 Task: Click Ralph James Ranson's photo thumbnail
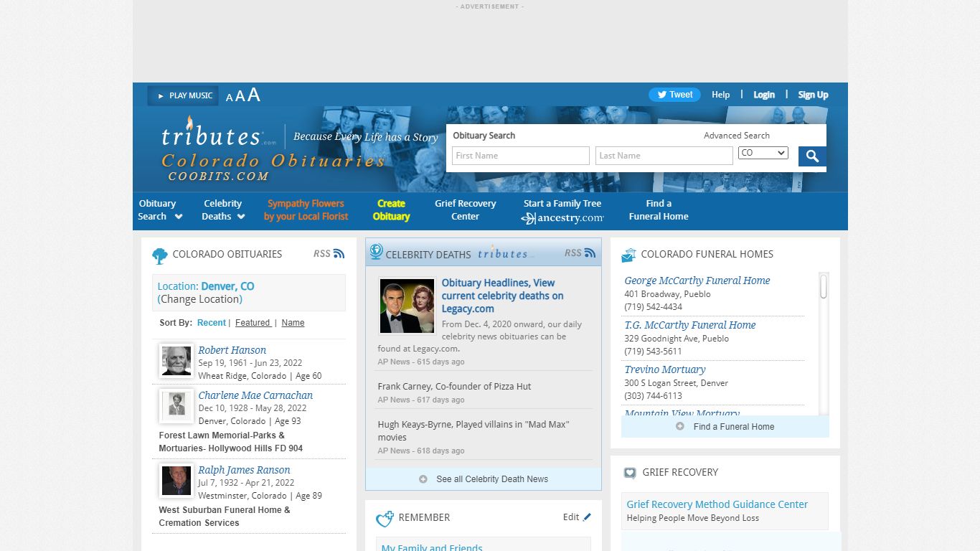(x=176, y=481)
